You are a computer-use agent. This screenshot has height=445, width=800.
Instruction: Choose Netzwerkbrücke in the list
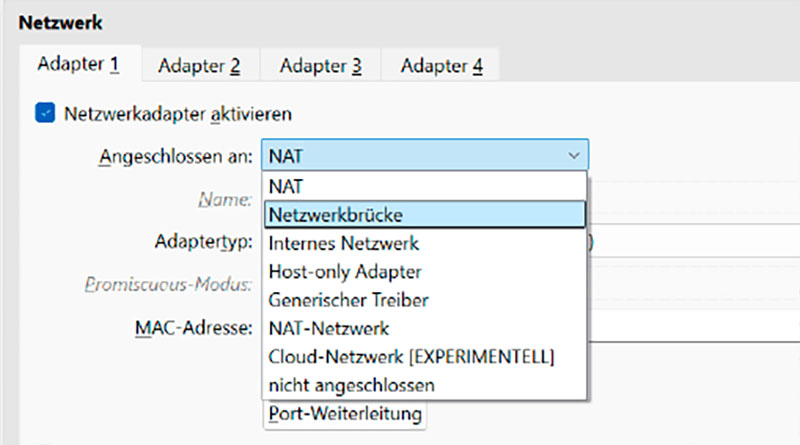(x=424, y=215)
